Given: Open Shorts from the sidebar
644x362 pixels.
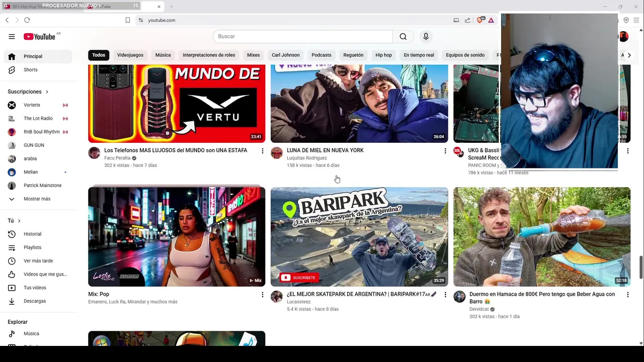Looking at the screenshot, I should 38,70.
